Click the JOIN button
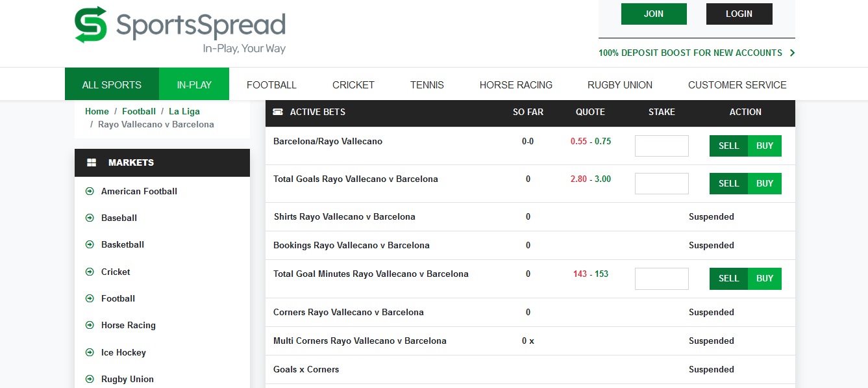 click(x=654, y=14)
